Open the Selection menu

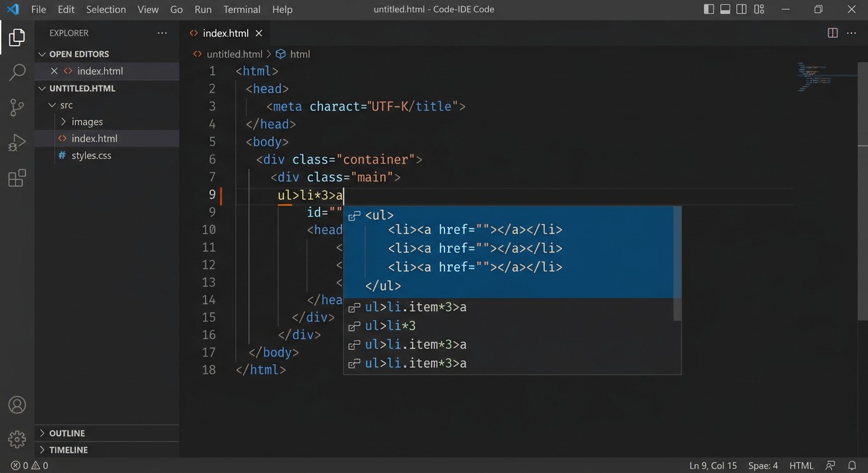(x=106, y=9)
